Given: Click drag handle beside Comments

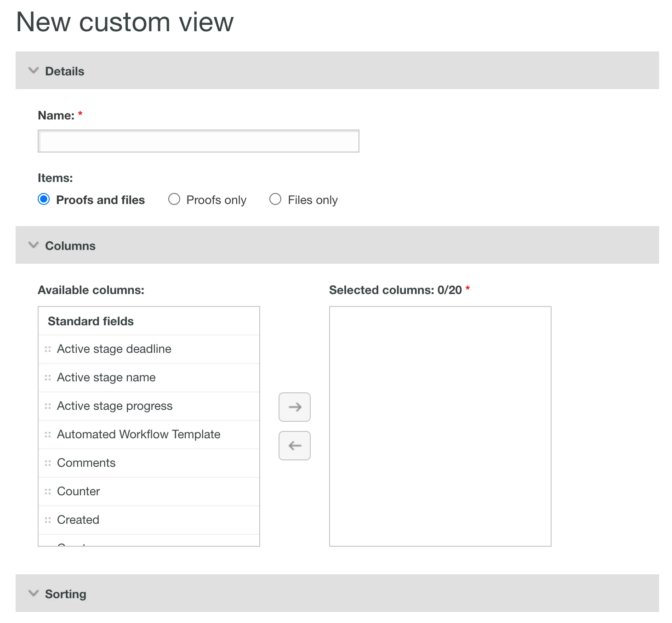Looking at the screenshot, I should pyautogui.click(x=48, y=463).
